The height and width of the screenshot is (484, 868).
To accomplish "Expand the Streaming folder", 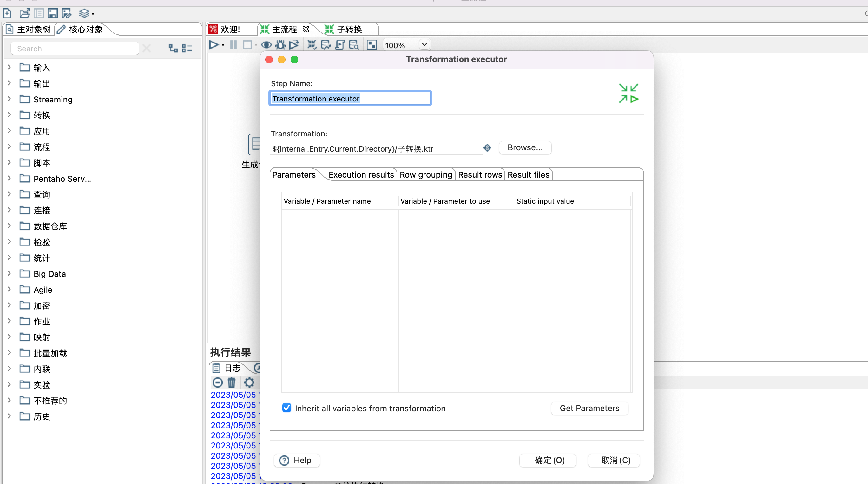I will [9, 99].
